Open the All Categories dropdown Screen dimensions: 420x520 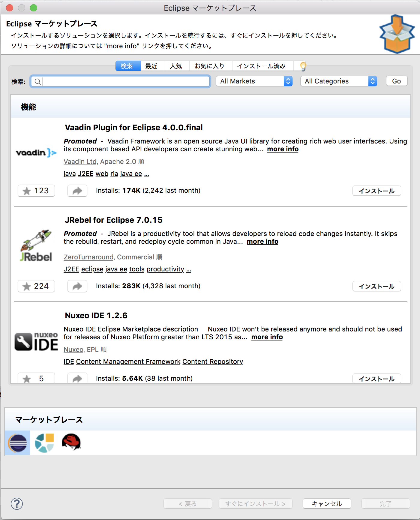[339, 81]
